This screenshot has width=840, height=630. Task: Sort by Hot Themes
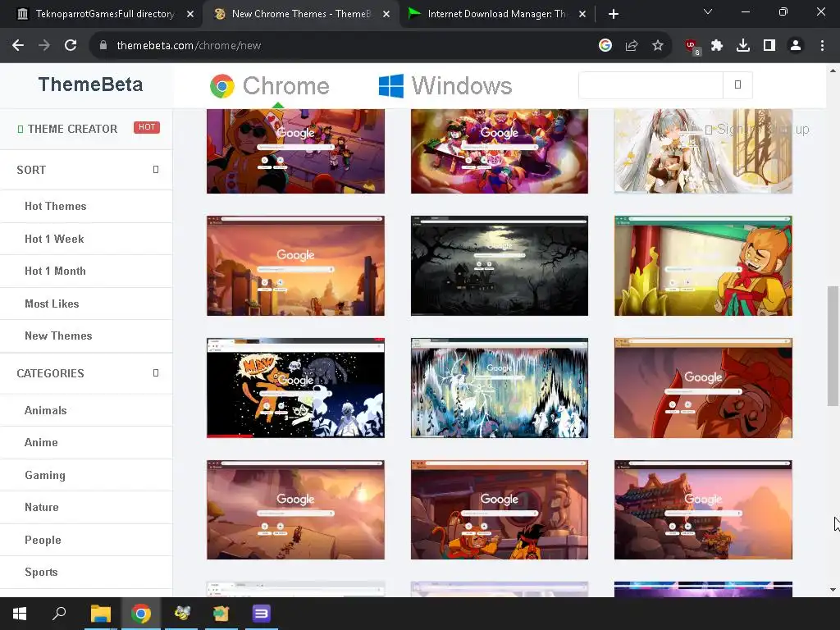55,206
